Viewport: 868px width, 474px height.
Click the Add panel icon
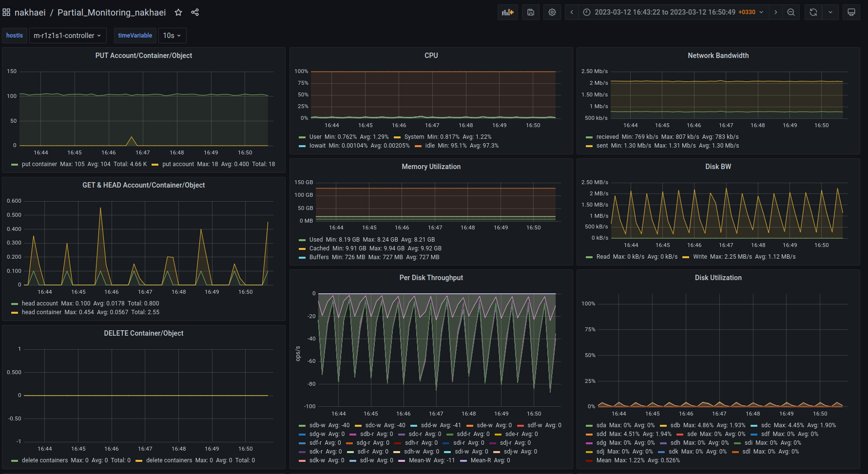coord(507,12)
